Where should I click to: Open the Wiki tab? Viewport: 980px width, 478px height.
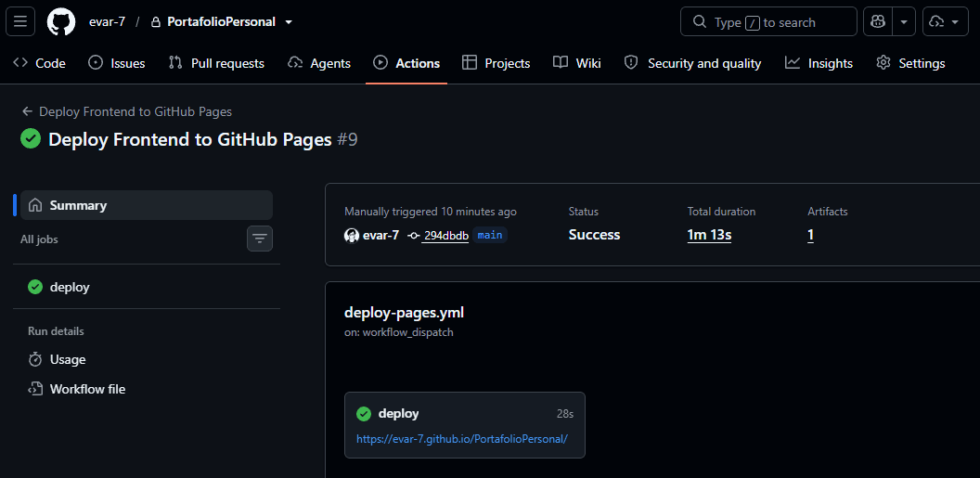coord(577,63)
